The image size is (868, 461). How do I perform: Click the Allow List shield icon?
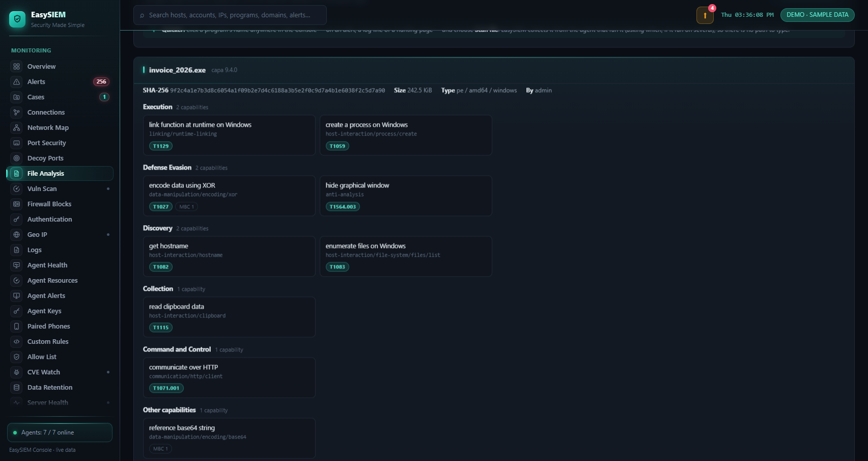(x=17, y=357)
